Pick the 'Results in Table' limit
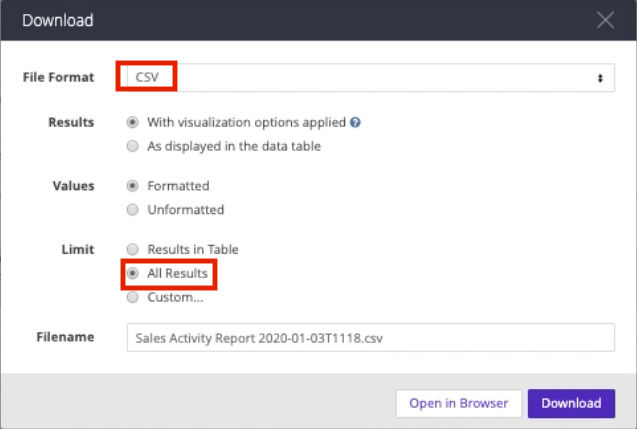 pyautogui.click(x=133, y=249)
